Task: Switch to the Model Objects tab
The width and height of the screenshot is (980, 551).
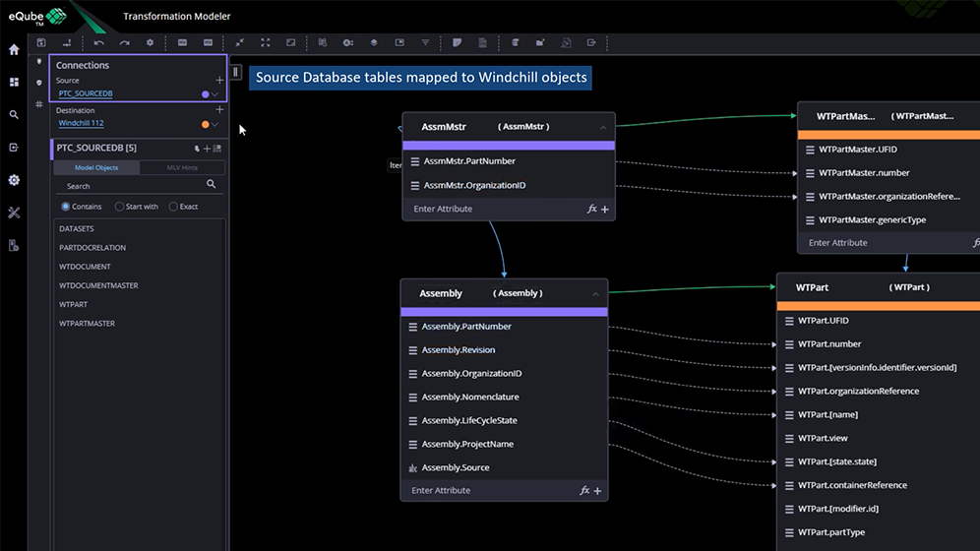Action: (x=97, y=168)
